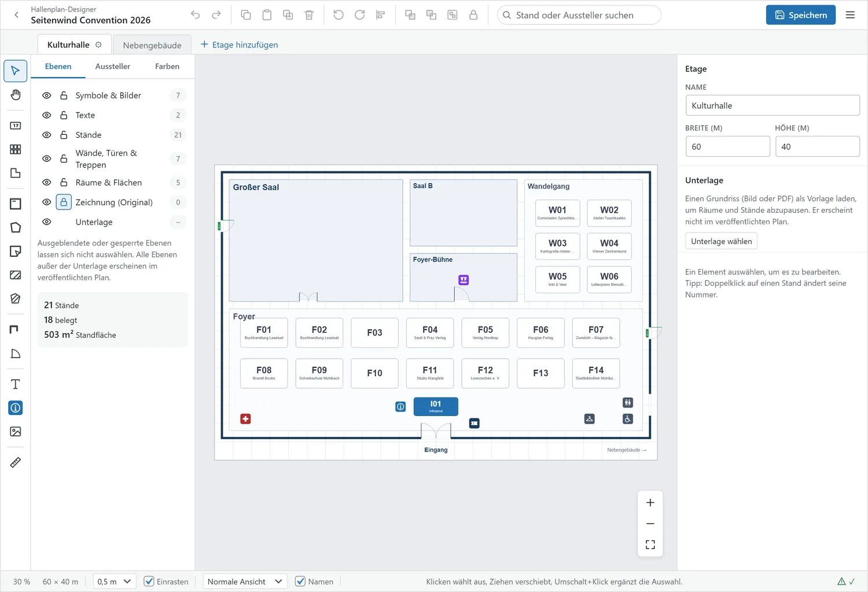Viewport: 868px width, 592px height.
Task: Select the door arc tool
Action: pos(16,354)
